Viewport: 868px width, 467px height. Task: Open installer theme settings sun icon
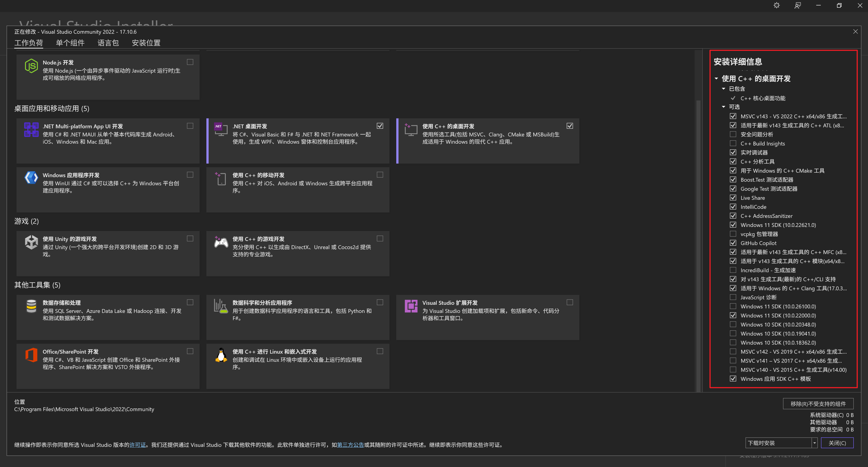[x=776, y=5]
